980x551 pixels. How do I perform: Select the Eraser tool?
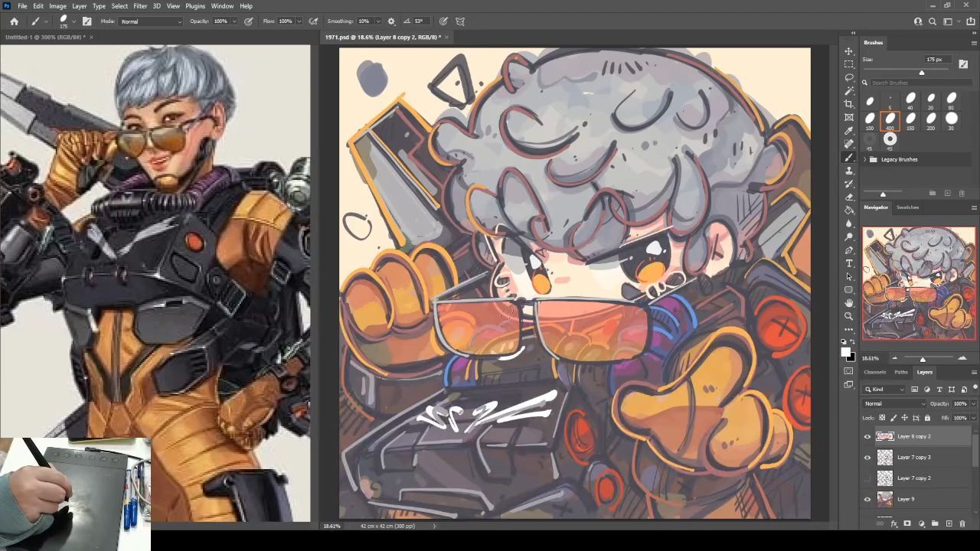click(849, 197)
